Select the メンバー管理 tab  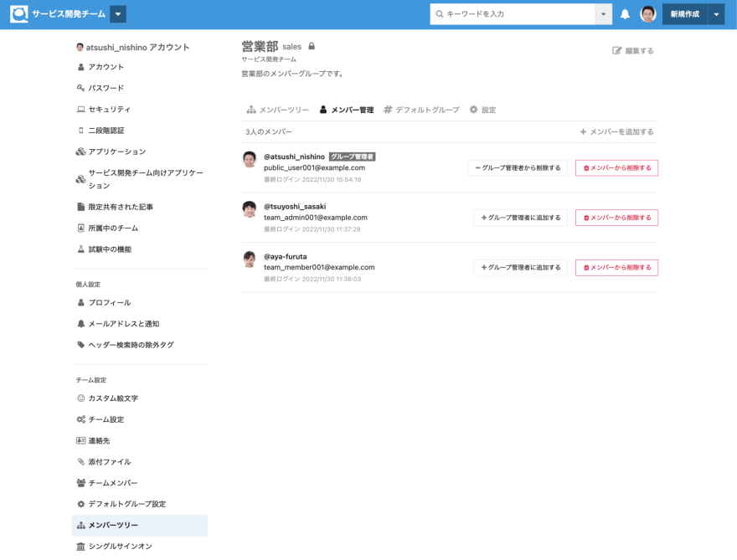347,110
